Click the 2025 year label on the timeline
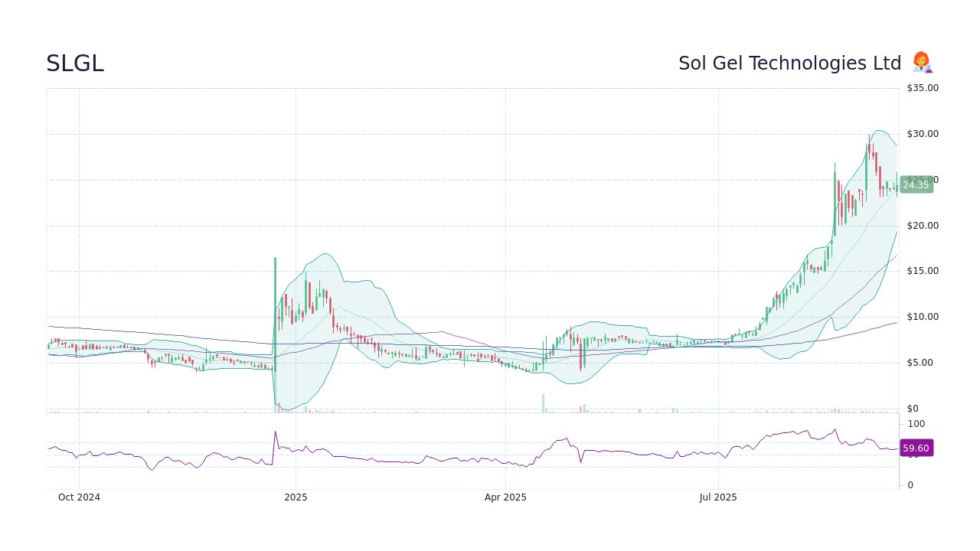 click(296, 497)
